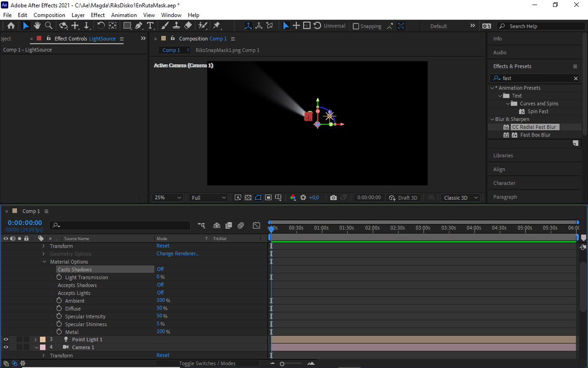The height and width of the screenshot is (368, 588).
Task: Open the 25% magnification dropdown
Action: coord(168,197)
